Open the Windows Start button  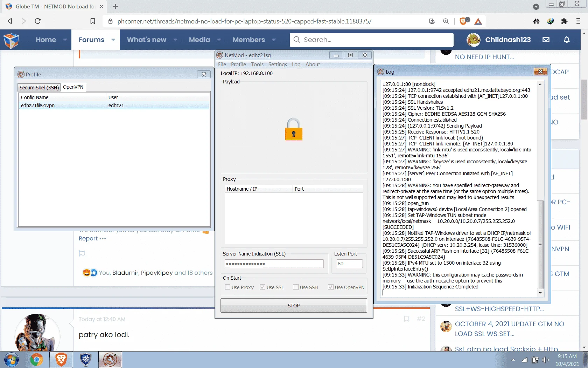(x=12, y=360)
